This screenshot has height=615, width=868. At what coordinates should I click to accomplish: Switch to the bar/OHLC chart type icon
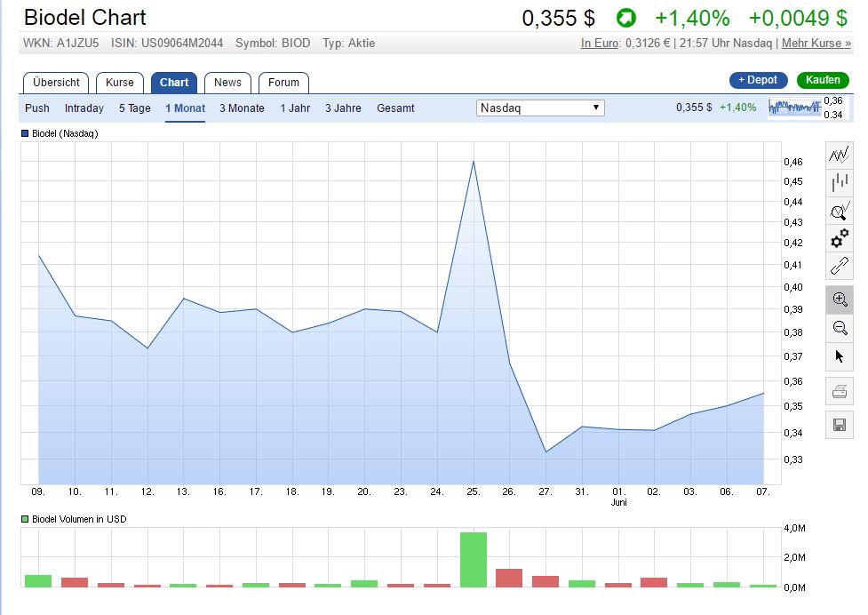coord(840,182)
